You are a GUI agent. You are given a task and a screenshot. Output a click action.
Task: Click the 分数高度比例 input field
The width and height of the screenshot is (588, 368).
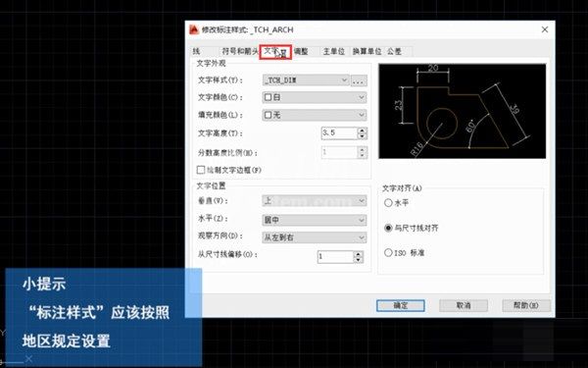pos(339,152)
